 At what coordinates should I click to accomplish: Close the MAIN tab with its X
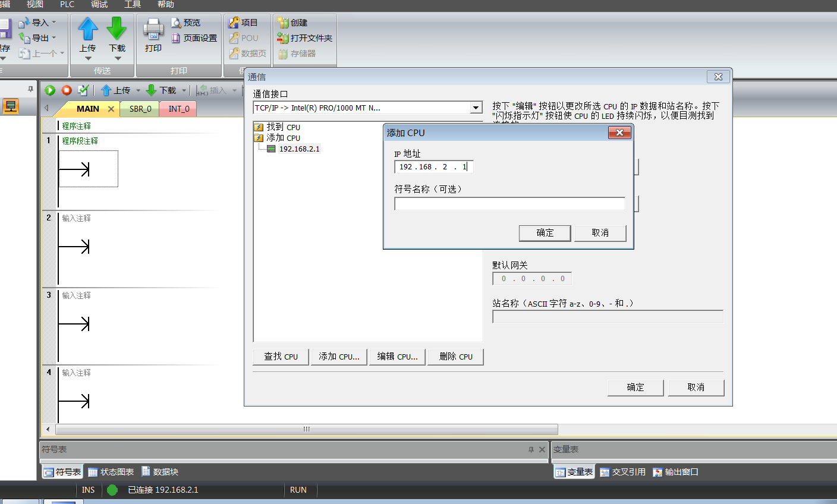coord(111,109)
